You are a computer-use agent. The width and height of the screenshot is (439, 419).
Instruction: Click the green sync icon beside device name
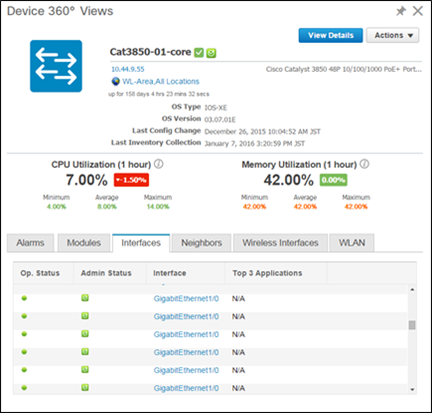[211, 53]
